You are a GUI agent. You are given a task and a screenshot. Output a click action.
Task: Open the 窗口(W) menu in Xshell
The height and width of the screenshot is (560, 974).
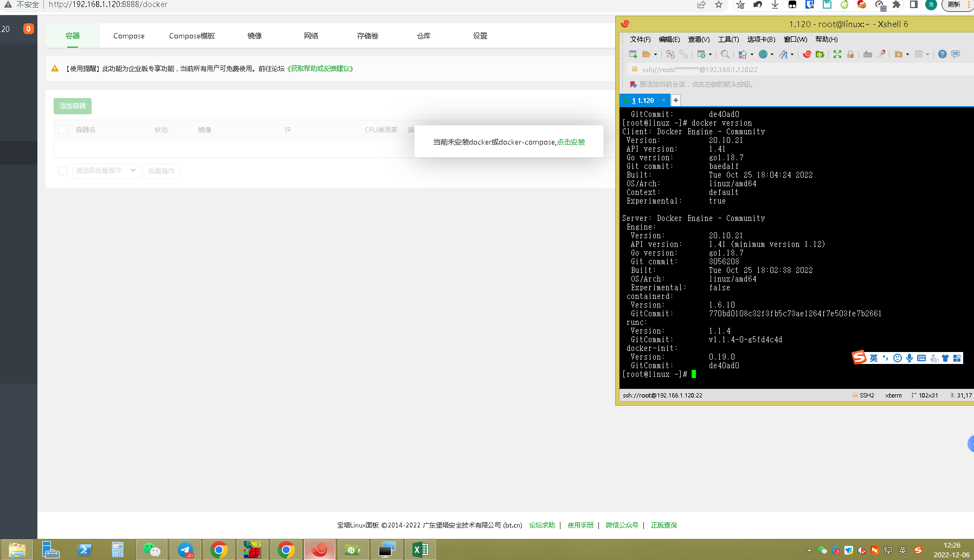click(x=795, y=40)
